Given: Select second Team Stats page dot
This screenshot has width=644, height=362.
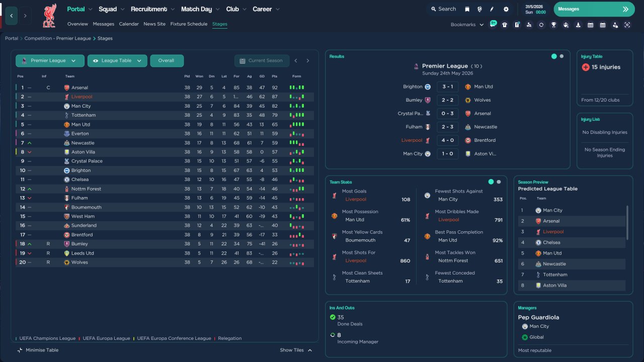Looking at the screenshot, I should [x=499, y=182].
